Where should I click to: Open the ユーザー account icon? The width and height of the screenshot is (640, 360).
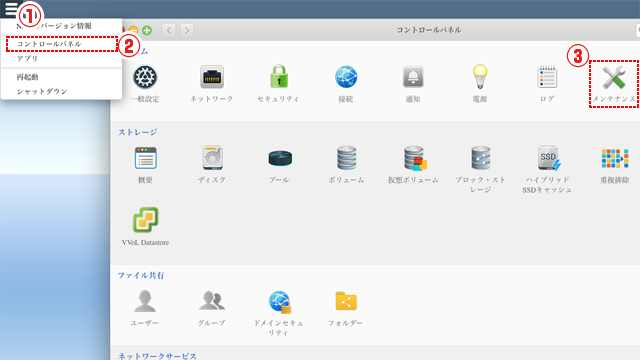point(145,301)
